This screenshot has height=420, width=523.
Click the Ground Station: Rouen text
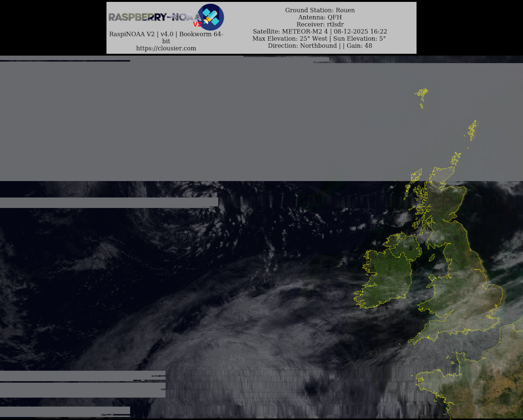(320, 10)
